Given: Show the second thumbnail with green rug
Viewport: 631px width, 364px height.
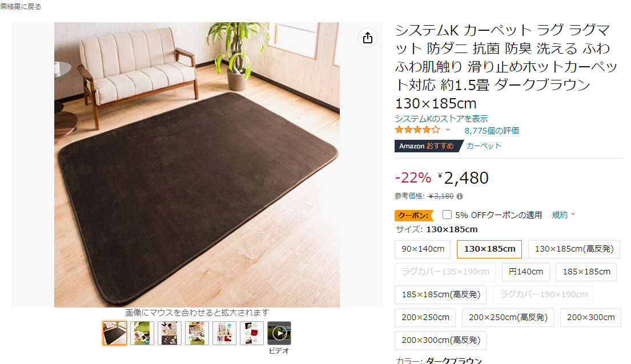Looking at the screenshot, I should 142,333.
